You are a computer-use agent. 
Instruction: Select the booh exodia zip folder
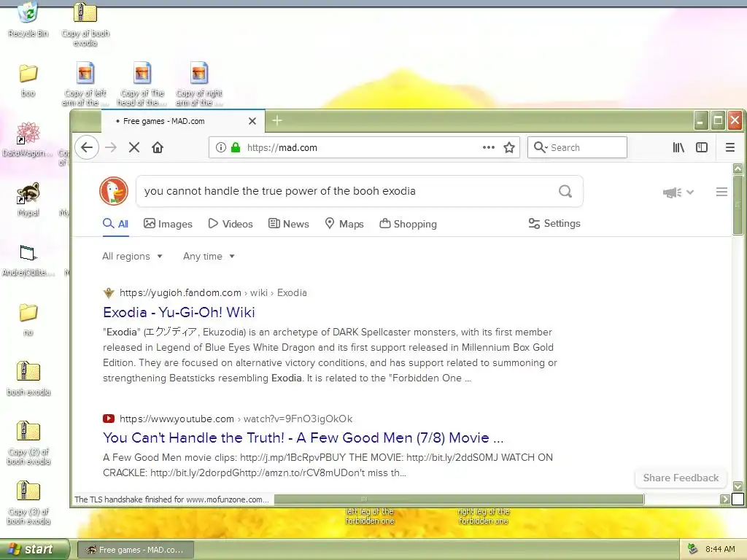point(28,378)
